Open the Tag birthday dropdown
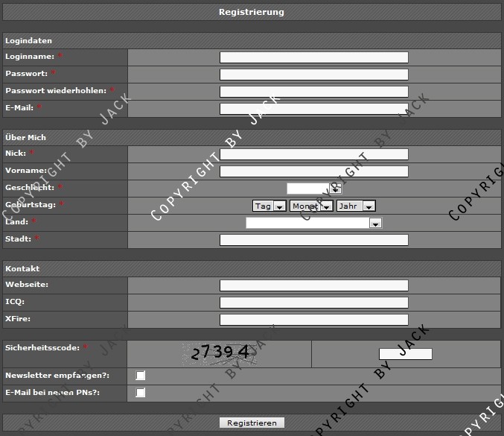The width and height of the screenshot is (504, 436). (269, 206)
